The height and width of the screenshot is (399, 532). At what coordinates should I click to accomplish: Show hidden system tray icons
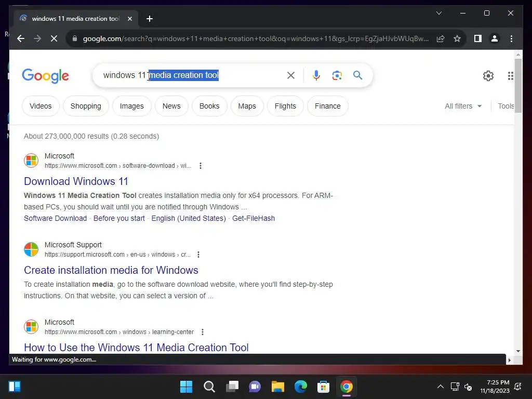pos(441,387)
